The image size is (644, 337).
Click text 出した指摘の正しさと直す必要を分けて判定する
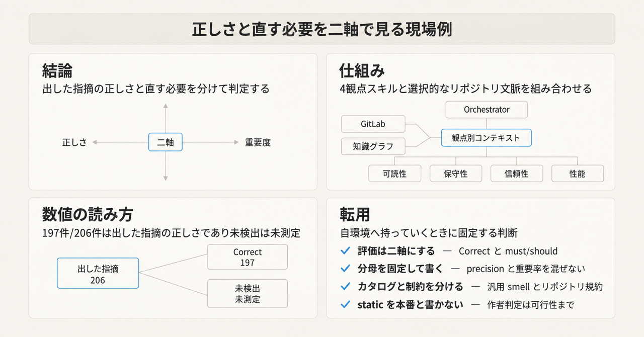coord(155,89)
